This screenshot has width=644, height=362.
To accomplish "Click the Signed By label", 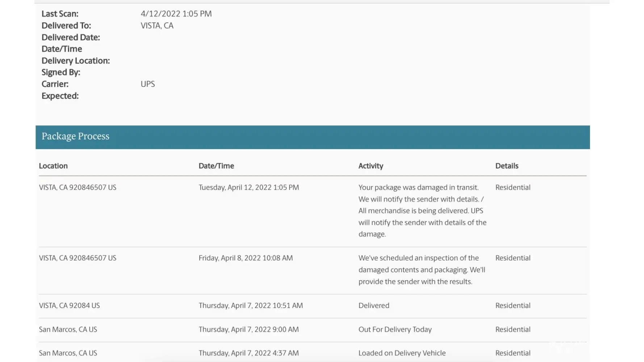I will click(x=61, y=72).
